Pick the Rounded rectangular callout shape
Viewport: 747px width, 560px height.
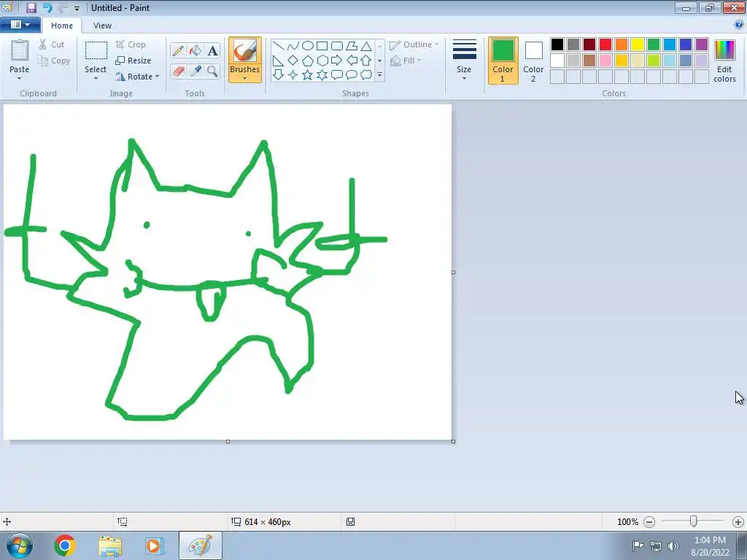[337, 75]
